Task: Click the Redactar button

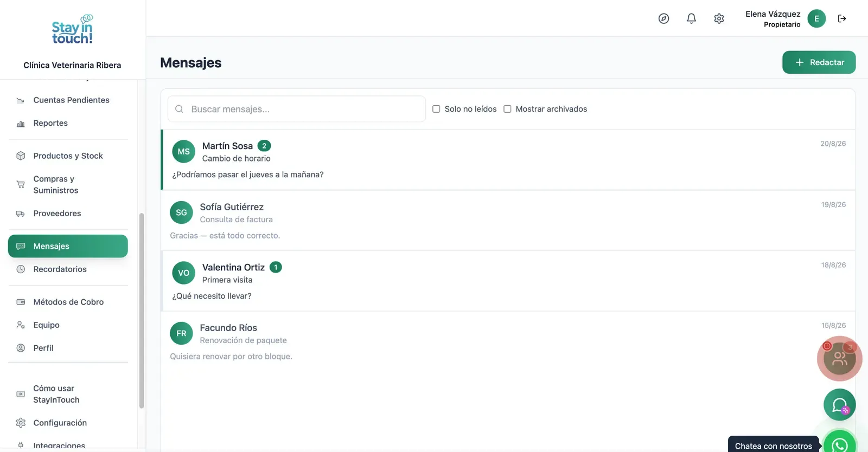Action: point(819,62)
